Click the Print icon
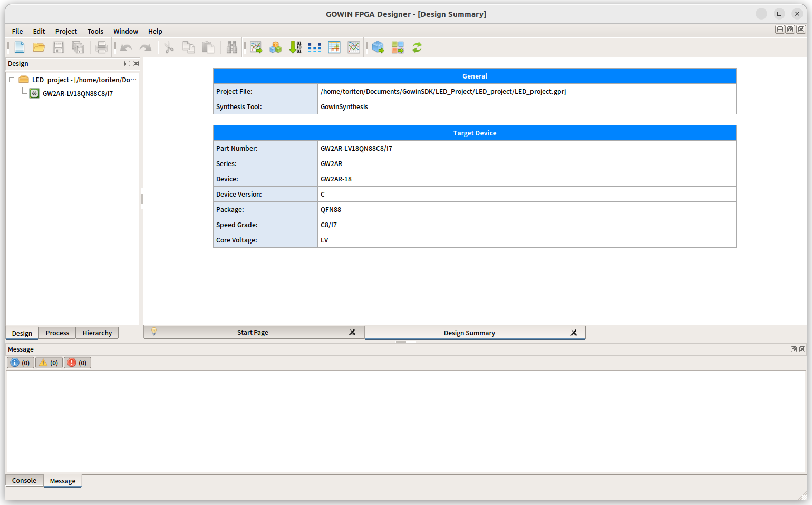812x505 pixels. point(102,47)
